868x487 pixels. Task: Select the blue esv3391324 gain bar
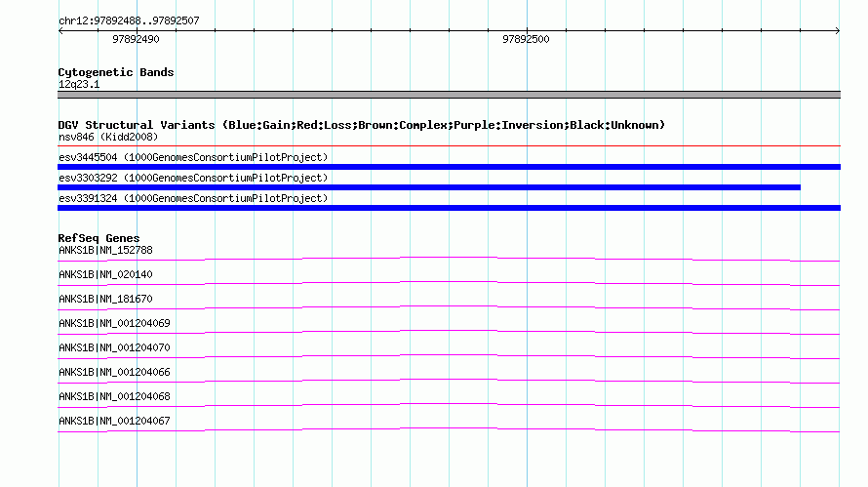click(449, 208)
